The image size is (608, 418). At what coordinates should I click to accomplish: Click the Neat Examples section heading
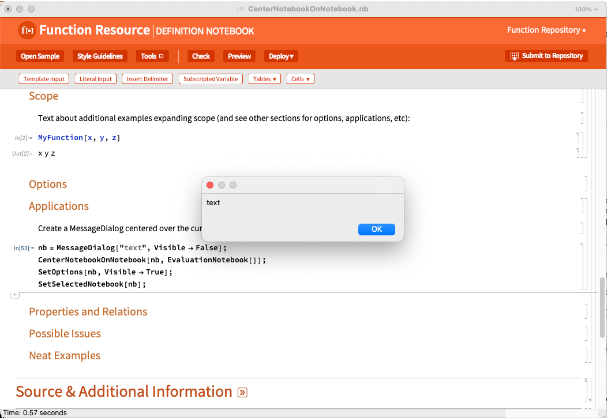(x=64, y=355)
